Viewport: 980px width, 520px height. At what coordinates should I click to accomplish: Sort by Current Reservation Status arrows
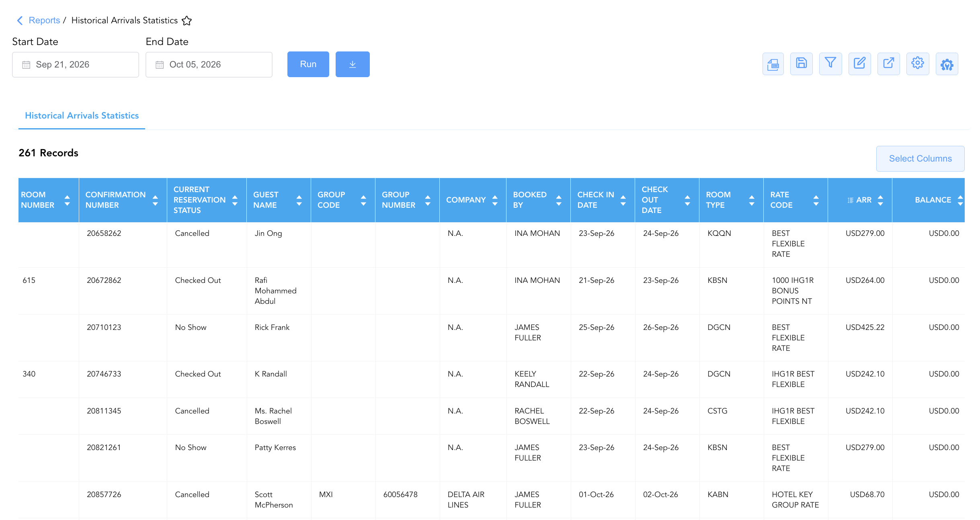coord(235,200)
